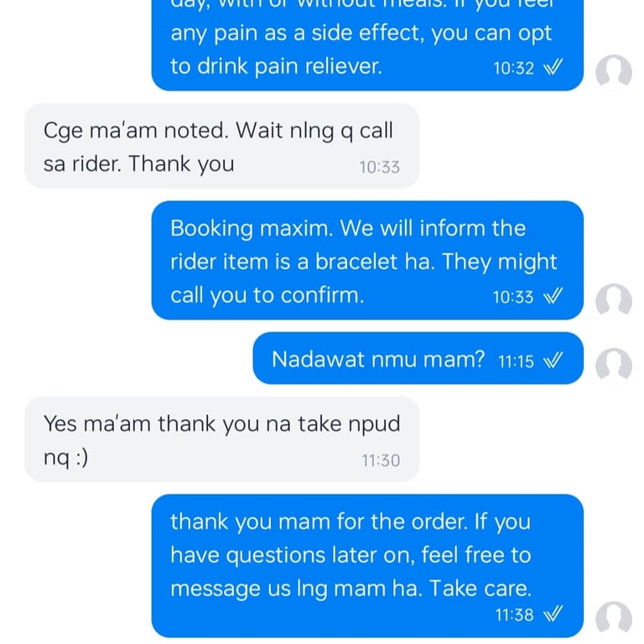Click the 11:15 timestamp in the sent bubble
Screen dimensions: 644x644
[516, 362]
